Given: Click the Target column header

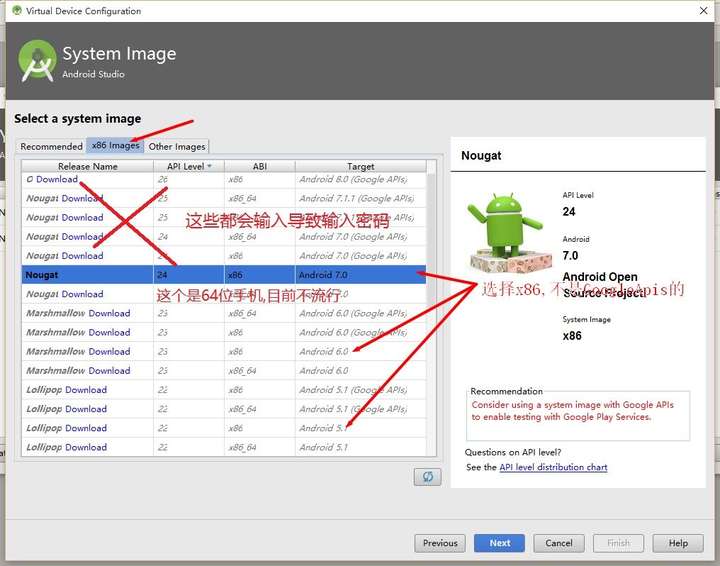Looking at the screenshot, I should pos(360,166).
